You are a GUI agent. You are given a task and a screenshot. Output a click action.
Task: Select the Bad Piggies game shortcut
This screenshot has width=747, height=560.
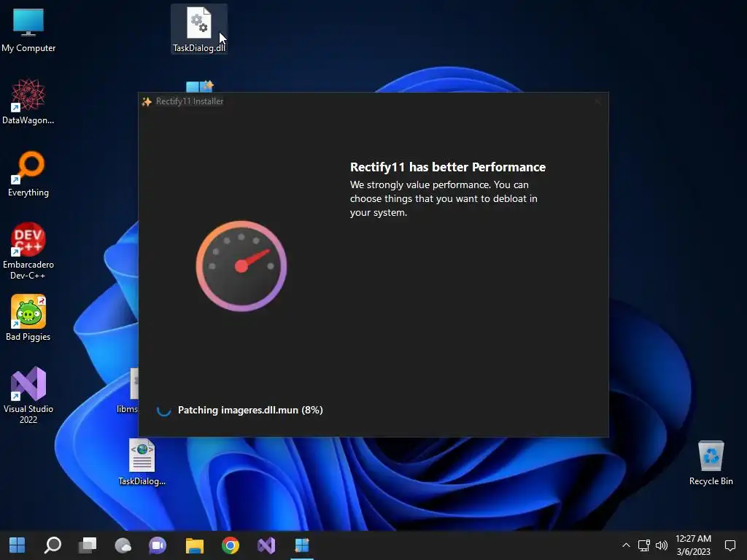[x=28, y=318]
